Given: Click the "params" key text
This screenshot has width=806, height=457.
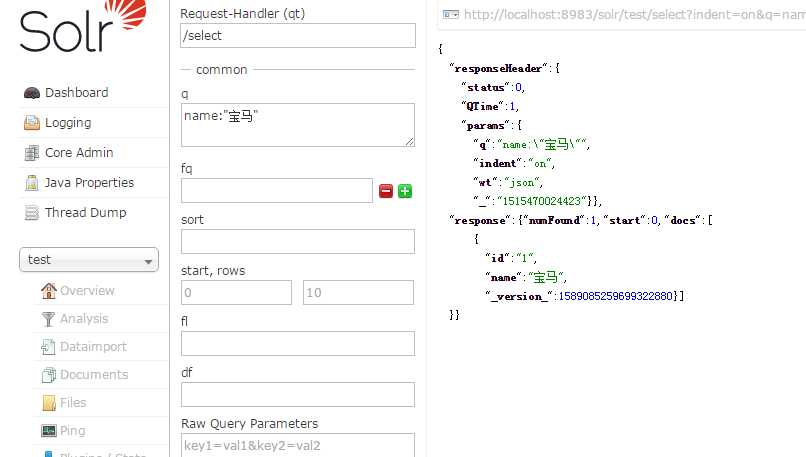Looking at the screenshot, I should point(486,125).
